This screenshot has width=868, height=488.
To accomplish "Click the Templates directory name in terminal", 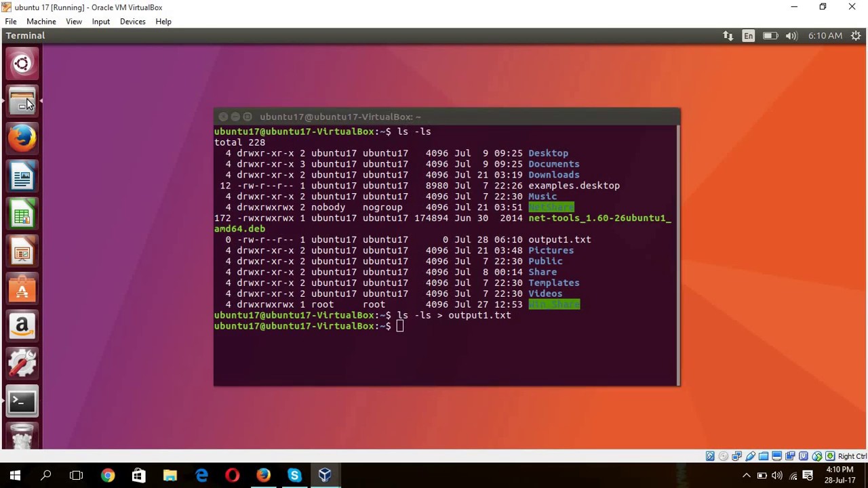I will [x=553, y=283].
